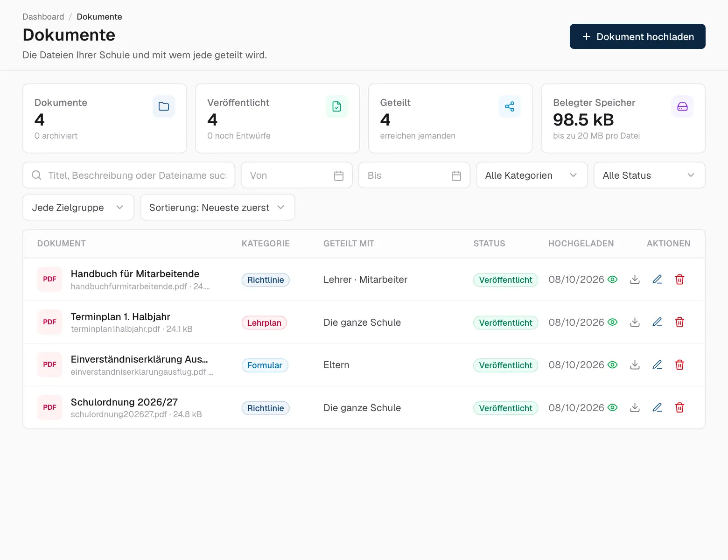Click the Bis date input field
This screenshot has width=728, height=560.
tap(414, 175)
